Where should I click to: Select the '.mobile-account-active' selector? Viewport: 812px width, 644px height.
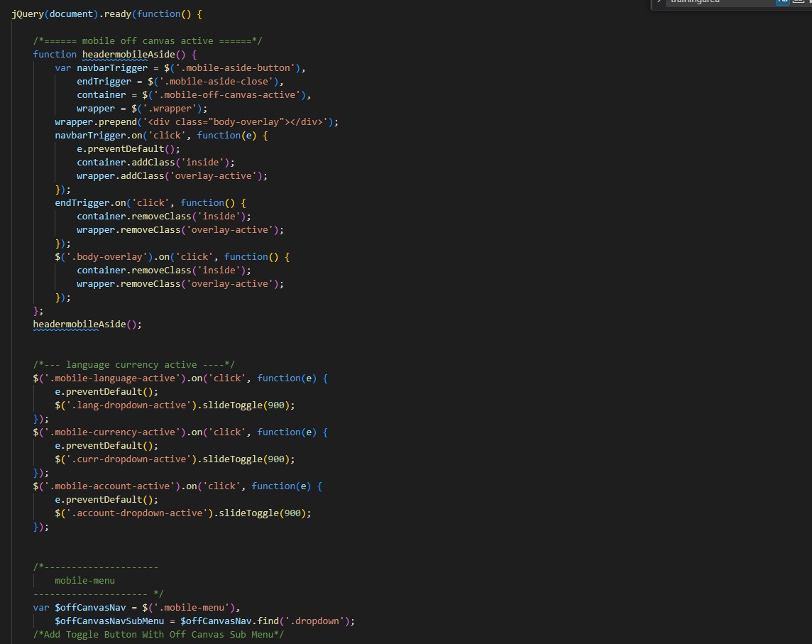point(109,486)
